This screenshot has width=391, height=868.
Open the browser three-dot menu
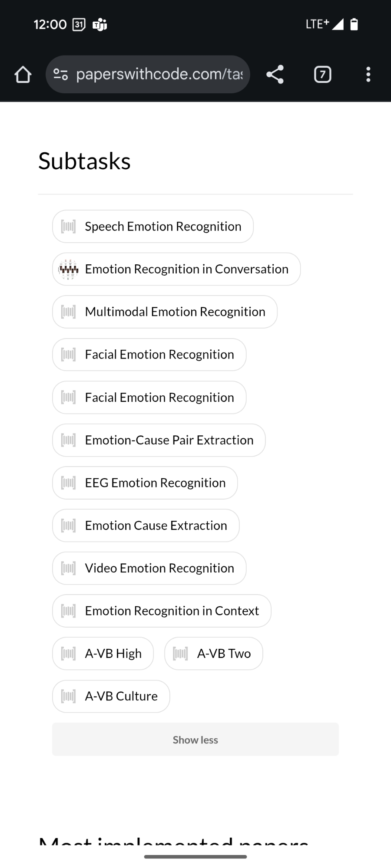tap(368, 74)
